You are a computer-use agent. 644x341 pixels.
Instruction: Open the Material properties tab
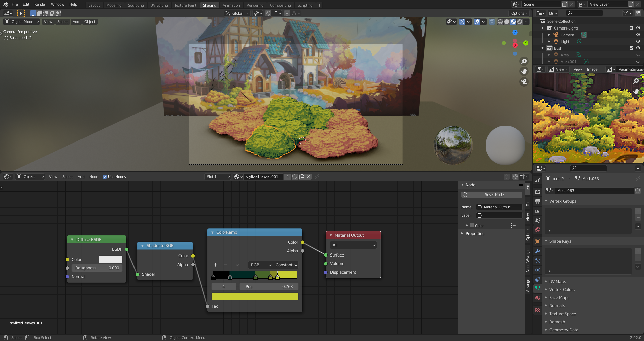click(x=538, y=298)
